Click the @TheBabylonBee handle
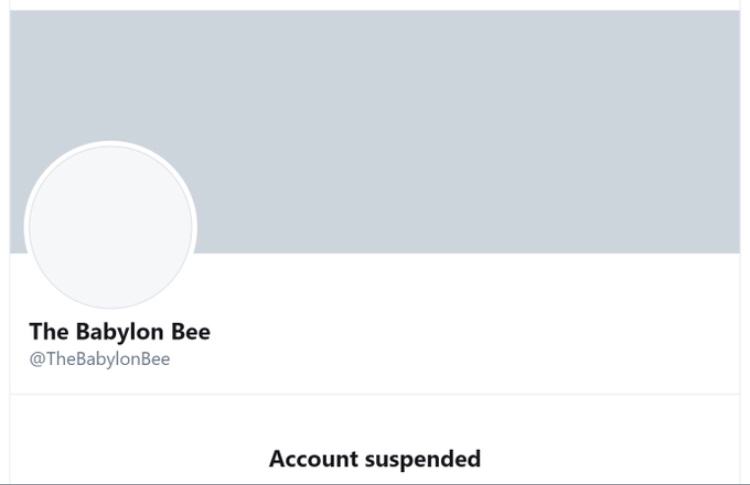The image size is (750, 485). coord(99,360)
